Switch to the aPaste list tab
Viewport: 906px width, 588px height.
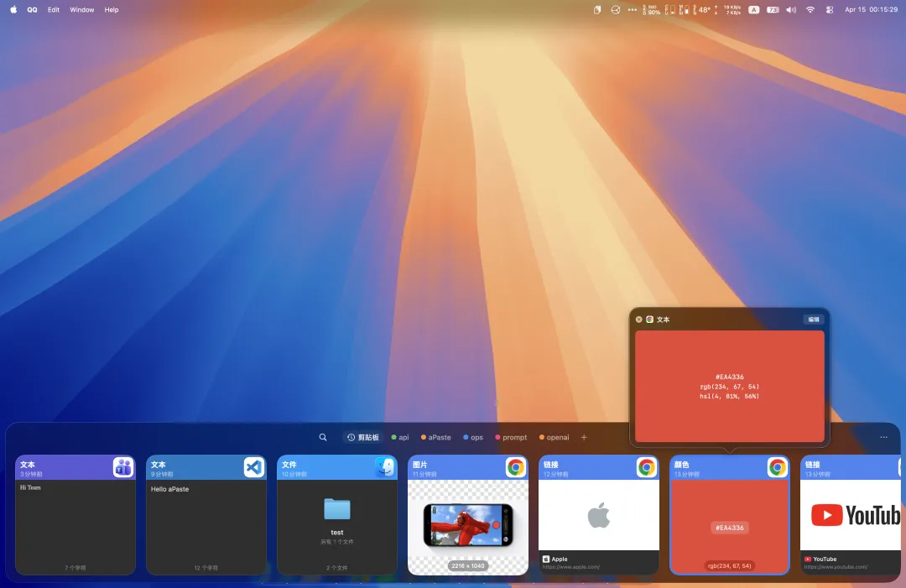pos(435,437)
